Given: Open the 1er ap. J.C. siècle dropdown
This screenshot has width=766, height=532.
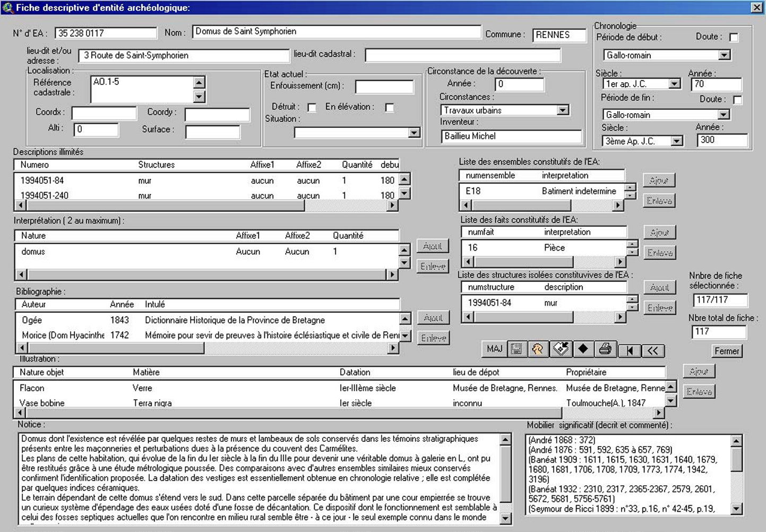Looking at the screenshot, I should [x=674, y=84].
